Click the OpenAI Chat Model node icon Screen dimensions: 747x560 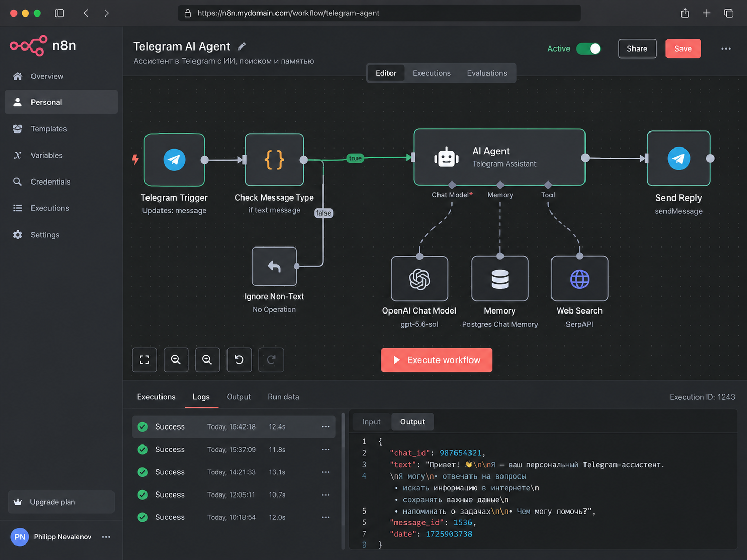[x=419, y=279]
